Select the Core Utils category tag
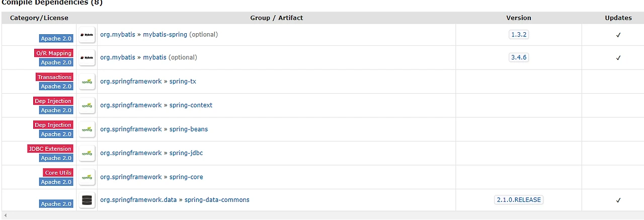The width and height of the screenshot is (644, 220). [x=58, y=173]
